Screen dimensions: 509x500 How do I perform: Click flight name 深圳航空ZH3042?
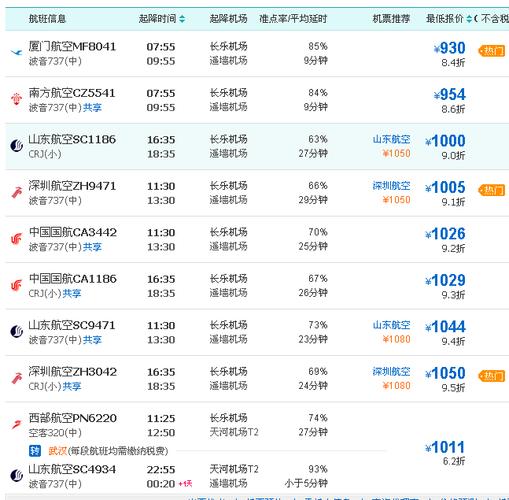point(73,372)
